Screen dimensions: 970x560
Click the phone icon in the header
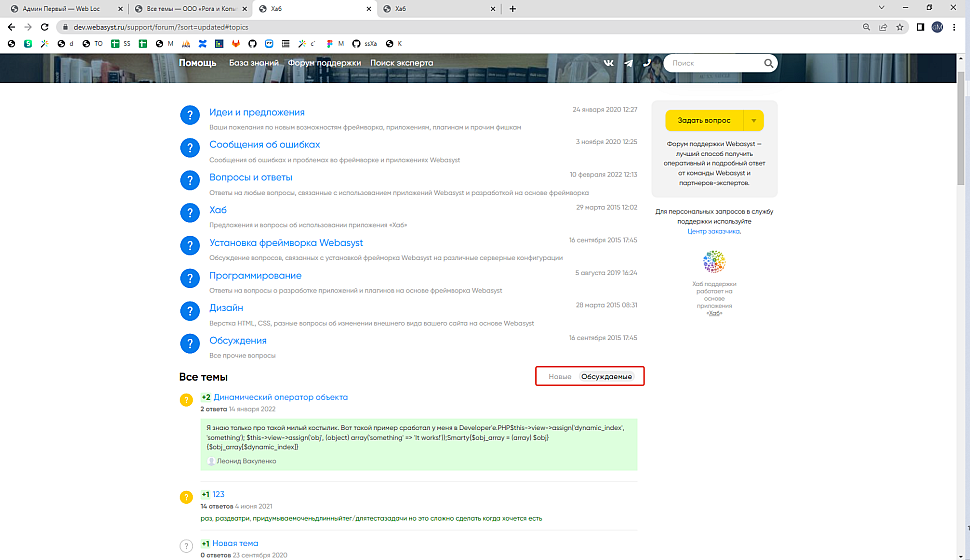[647, 63]
